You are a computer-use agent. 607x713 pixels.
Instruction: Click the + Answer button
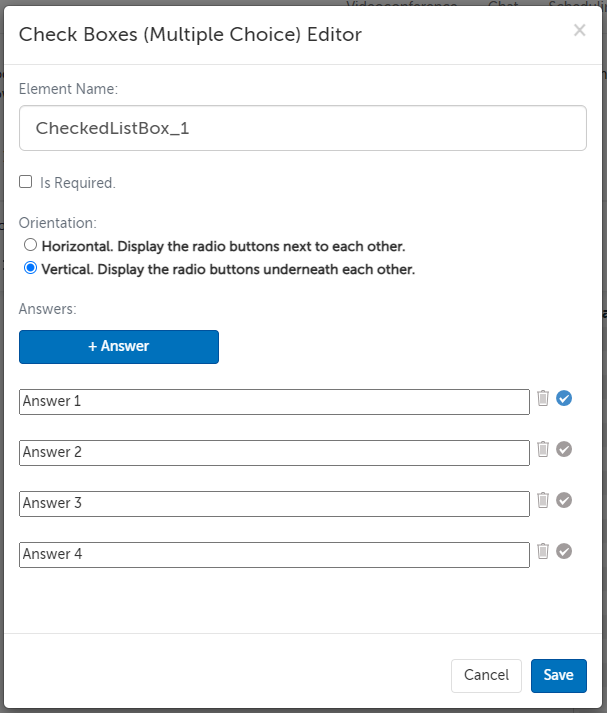click(x=119, y=346)
